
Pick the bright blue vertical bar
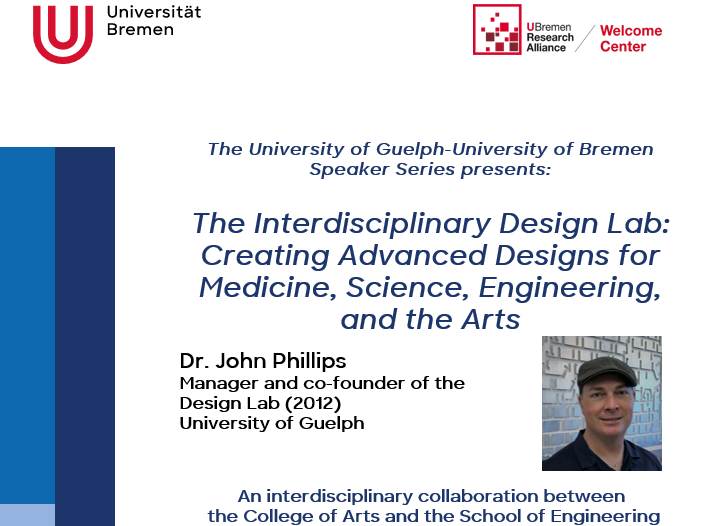pos(27,320)
